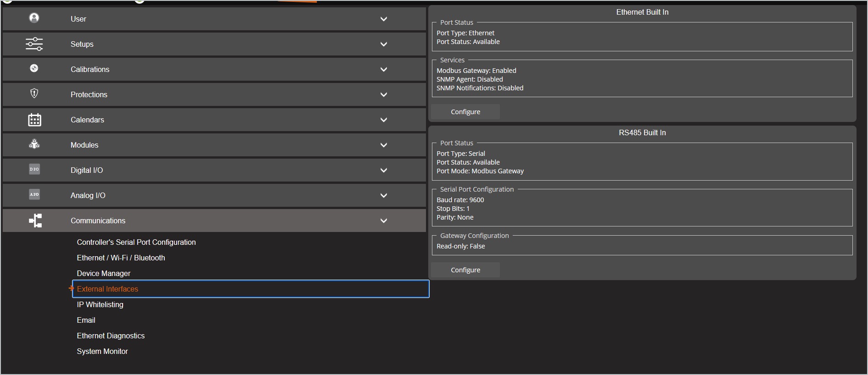This screenshot has height=375, width=868.
Task: Click the Modules icon
Action: click(34, 144)
